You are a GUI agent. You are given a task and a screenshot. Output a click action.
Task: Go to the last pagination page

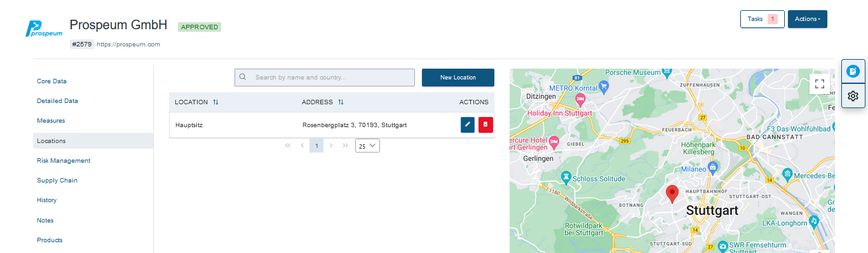pos(345,146)
